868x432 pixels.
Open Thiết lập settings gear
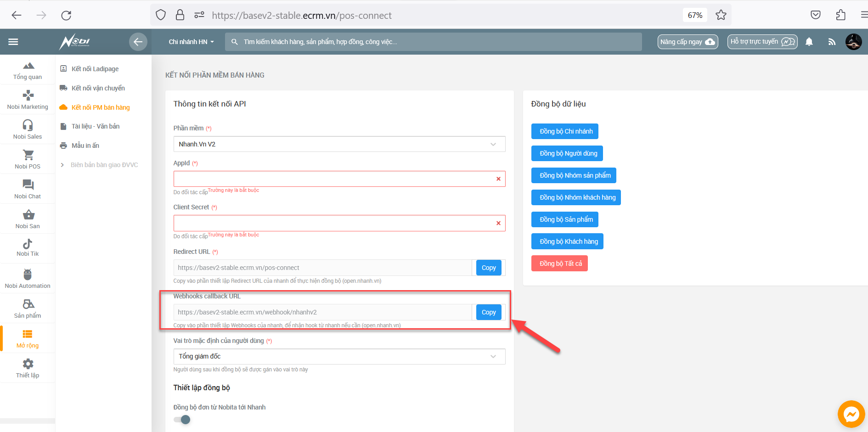click(x=28, y=368)
